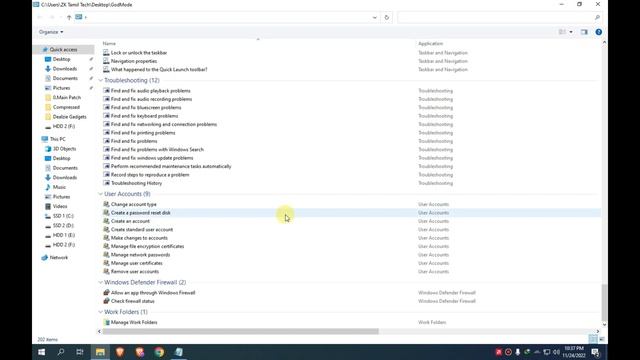Click the vertical scrollbar thumb
Screen dimensions: 640x360
click(604, 302)
